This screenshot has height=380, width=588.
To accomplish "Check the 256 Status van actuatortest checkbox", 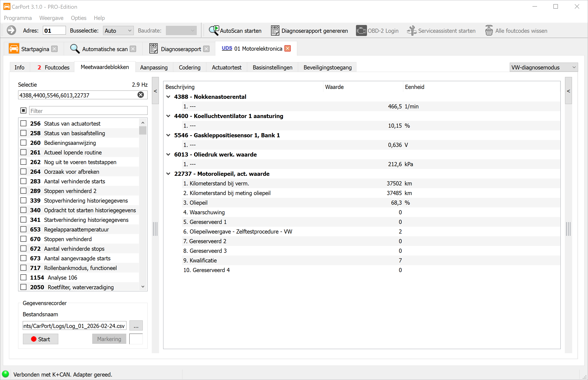I will pyautogui.click(x=23, y=123).
